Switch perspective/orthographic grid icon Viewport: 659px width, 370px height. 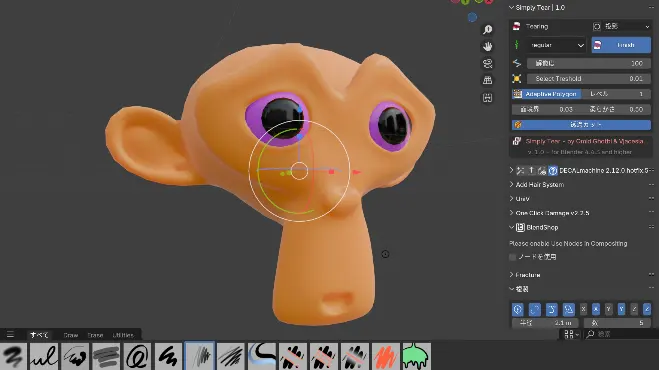(x=488, y=80)
